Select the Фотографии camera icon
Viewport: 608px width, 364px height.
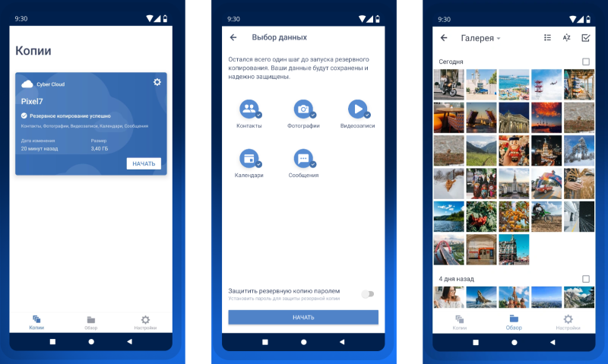[x=303, y=109]
